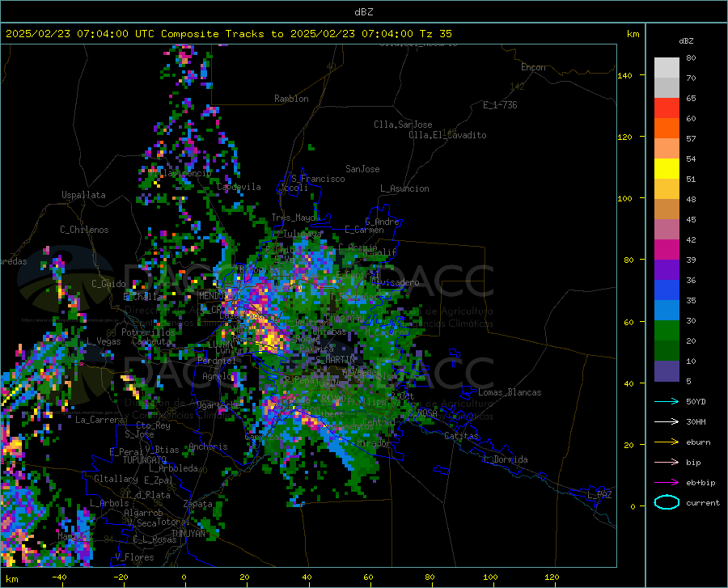
Task: Click the 'Ramblon' place name
Action: (291, 99)
